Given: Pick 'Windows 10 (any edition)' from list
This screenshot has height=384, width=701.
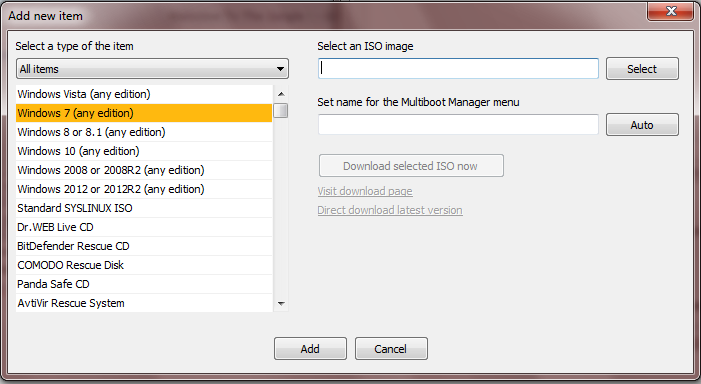Looking at the screenshot, I should click(144, 151).
